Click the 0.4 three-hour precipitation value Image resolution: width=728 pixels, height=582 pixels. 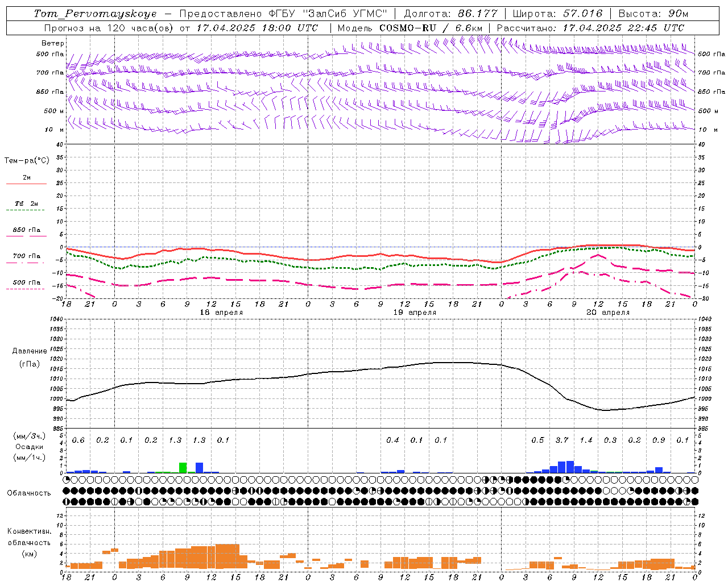392,440
